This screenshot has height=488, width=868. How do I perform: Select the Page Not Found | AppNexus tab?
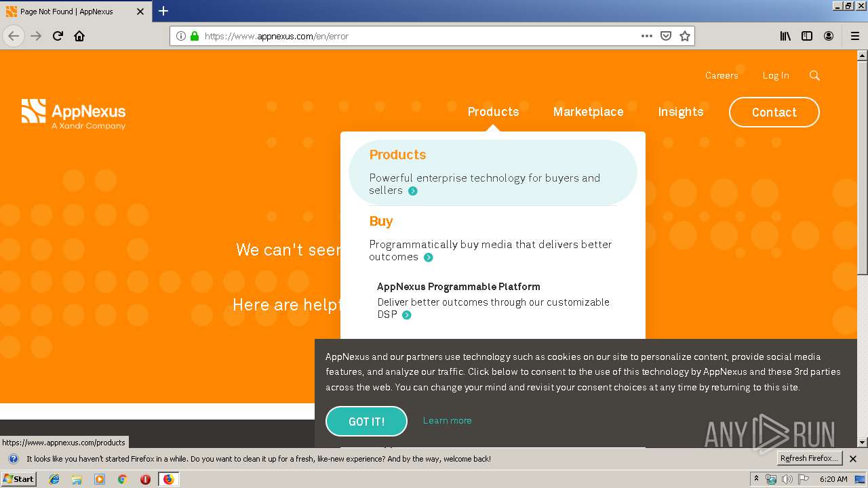click(x=75, y=12)
